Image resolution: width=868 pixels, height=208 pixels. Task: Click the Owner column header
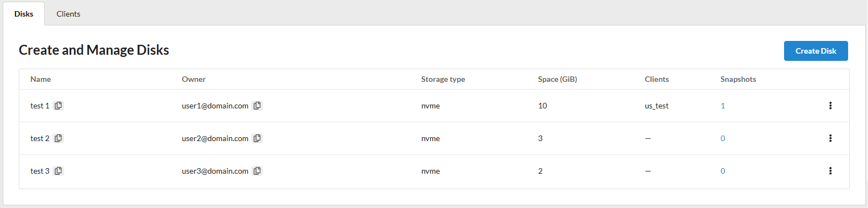point(194,79)
